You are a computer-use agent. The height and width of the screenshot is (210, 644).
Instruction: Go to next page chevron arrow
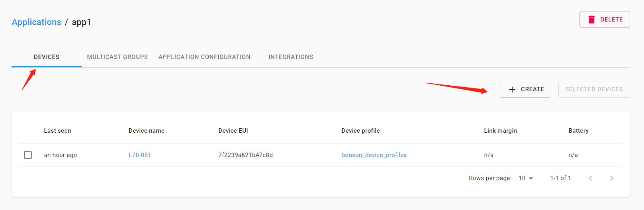pos(611,178)
